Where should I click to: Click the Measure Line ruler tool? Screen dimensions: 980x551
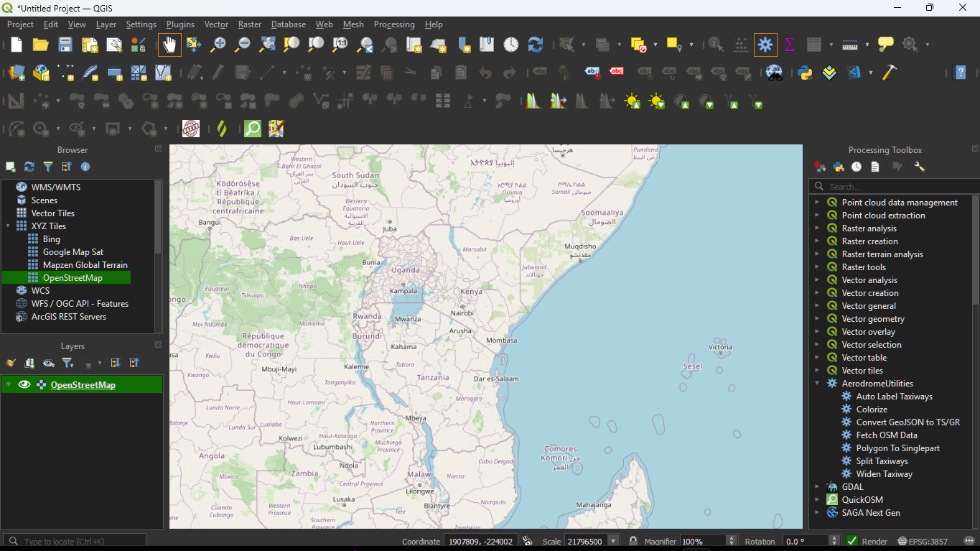click(x=850, y=45)
